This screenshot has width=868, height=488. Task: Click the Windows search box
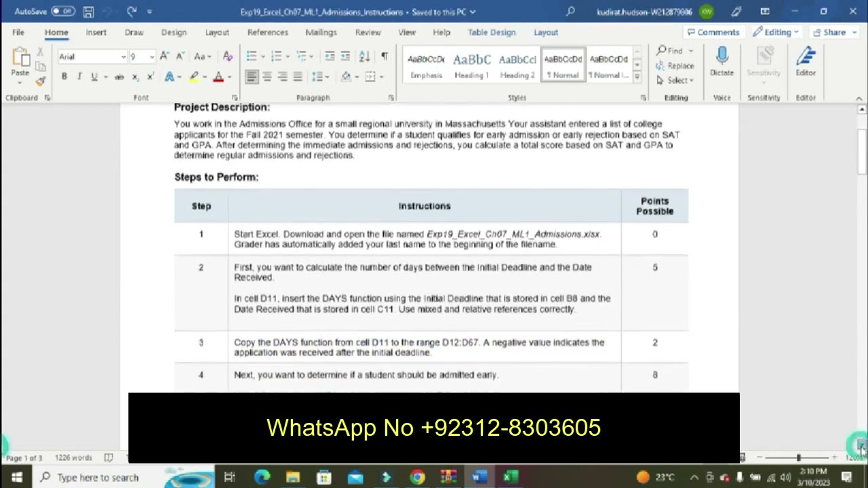[125, 477]
